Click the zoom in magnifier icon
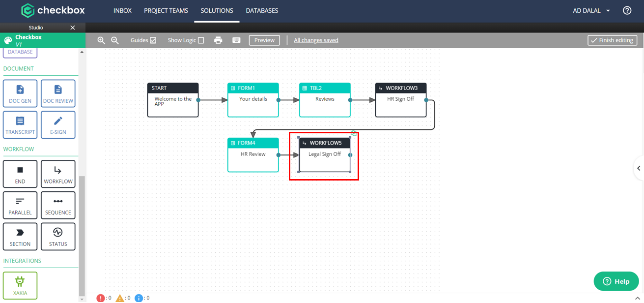 pos(101,40)
